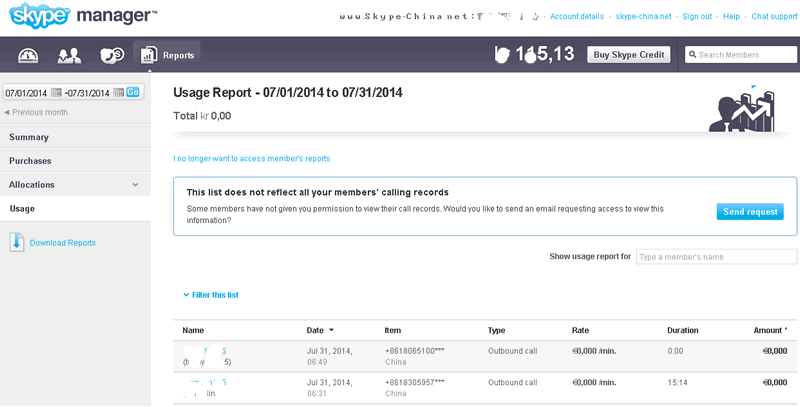Open the start date calendar icon
800x407 pixels.
click(56, 92)
